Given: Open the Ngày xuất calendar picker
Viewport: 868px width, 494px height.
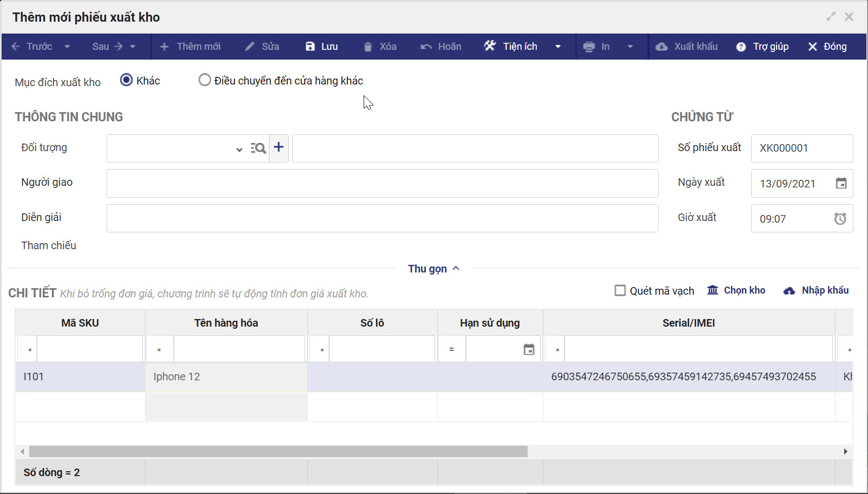Looking at the screenshot, I should pyautogui.click(x=841, y=183).
